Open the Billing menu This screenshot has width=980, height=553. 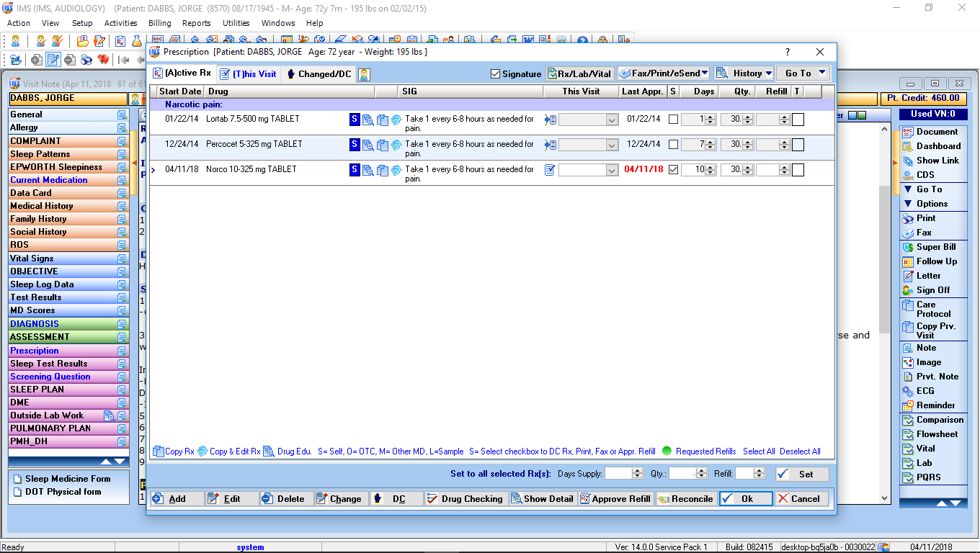160,23
